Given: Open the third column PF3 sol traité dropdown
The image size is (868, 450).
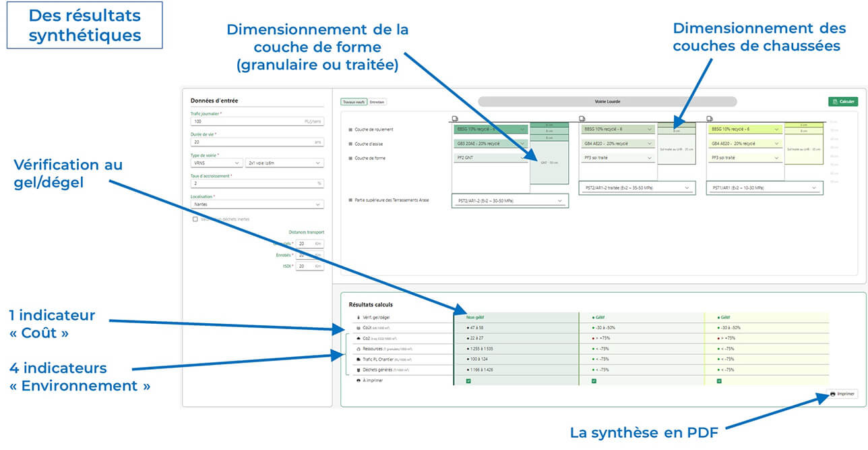Looking at the screenshot, I should [x=745, y=158].
